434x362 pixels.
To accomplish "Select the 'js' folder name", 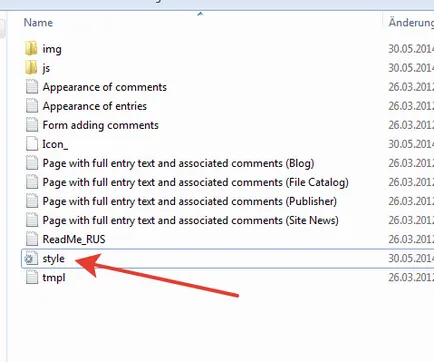I will pyautogui.click(x=46, y=68).
